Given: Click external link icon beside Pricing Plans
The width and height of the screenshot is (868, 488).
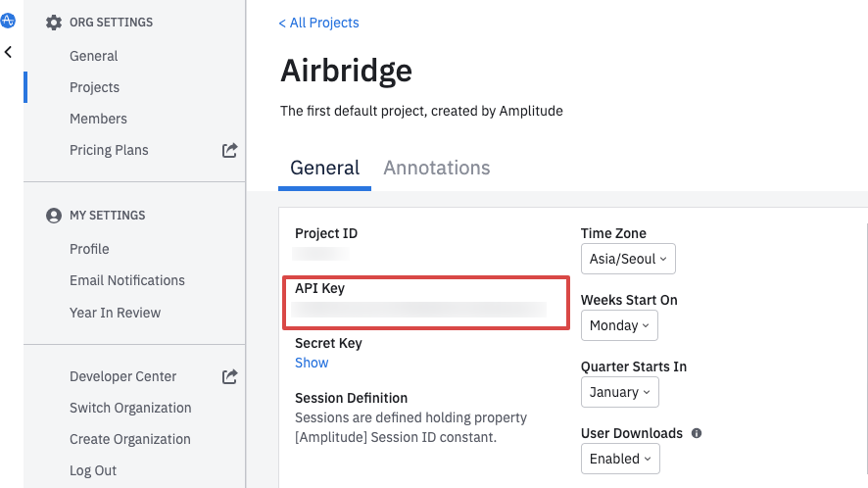Looking at the screenshot, I should point(229,150).
